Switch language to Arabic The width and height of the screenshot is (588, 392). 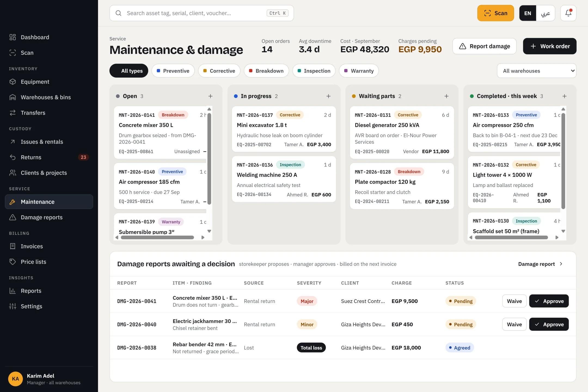point(546,13)
